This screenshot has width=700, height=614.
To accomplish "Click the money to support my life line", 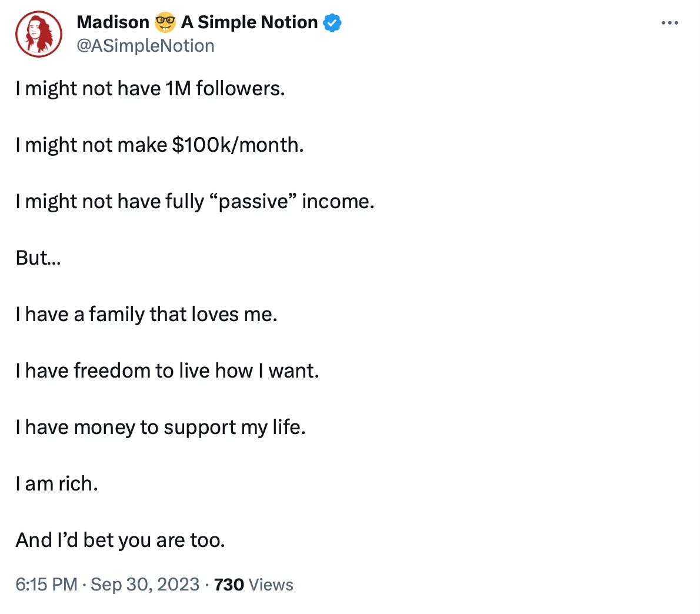I will [x=161, y=428].
